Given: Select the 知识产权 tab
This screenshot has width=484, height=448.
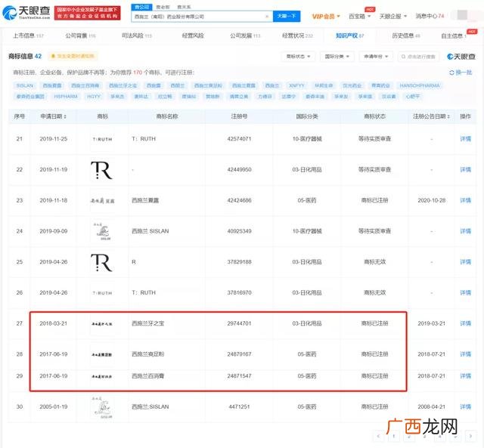Looking at the screenshot, I should click(x=349, y=36).
